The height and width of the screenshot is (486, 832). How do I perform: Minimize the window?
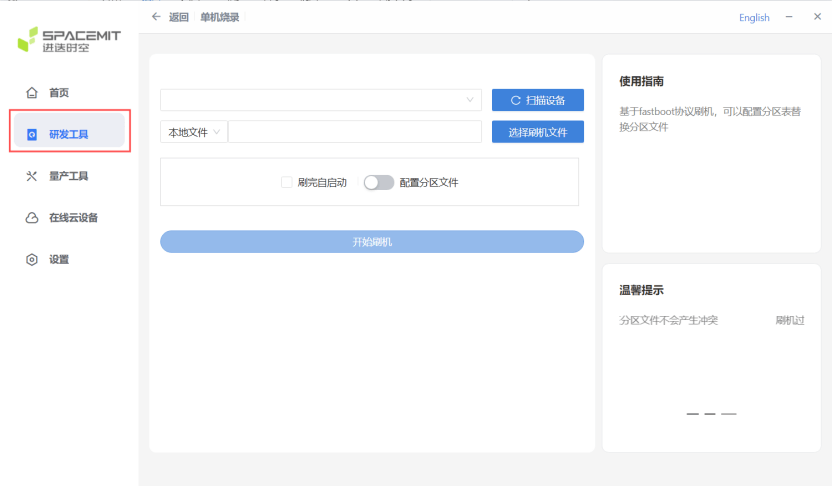[x=789, y=17]
